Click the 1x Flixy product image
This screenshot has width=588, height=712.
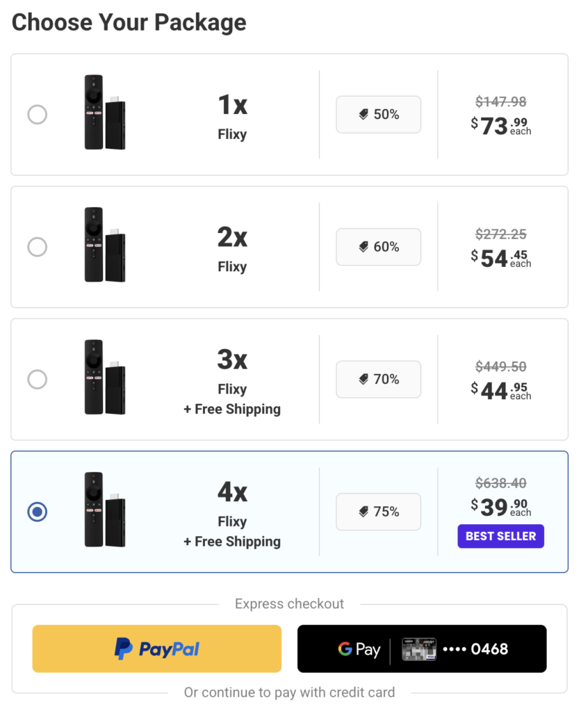(104, 111)
